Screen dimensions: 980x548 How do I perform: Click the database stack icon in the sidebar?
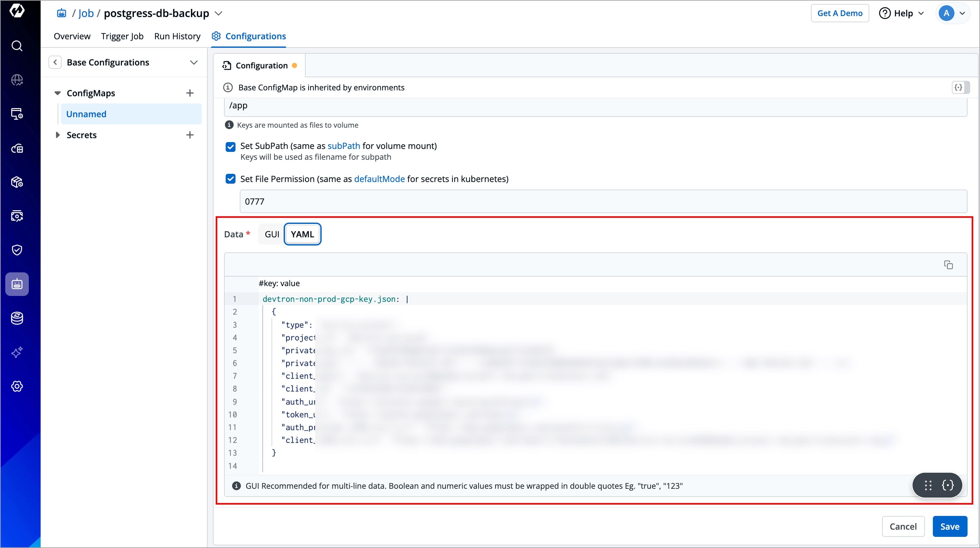pyautogui.click(x=17, y=318)
